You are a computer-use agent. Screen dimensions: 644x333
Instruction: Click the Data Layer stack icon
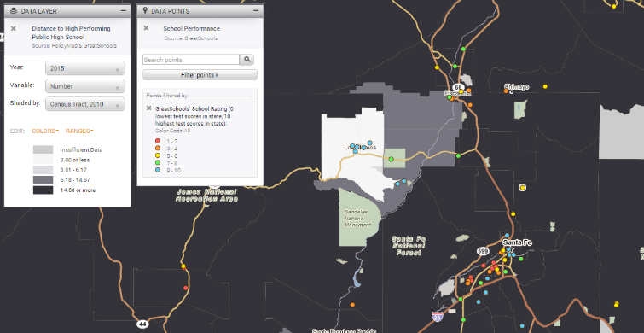click(14, 11)
